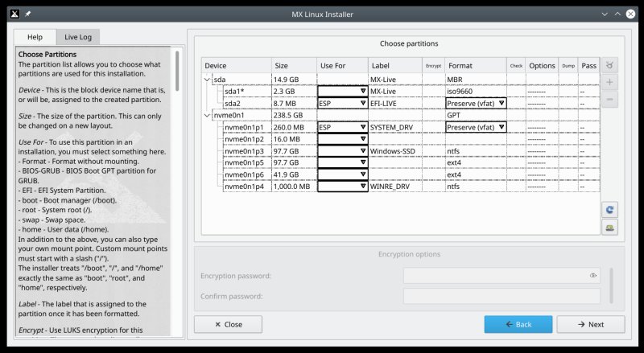Click the Encrypt column header
The height and width of the screenshot is (353, 644).
tap(433, 66)
